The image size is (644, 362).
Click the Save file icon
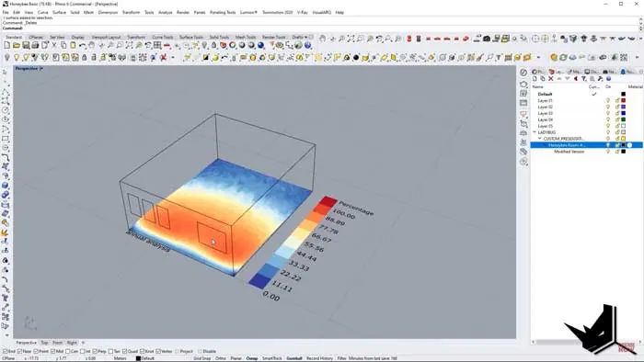pos(26,46)
